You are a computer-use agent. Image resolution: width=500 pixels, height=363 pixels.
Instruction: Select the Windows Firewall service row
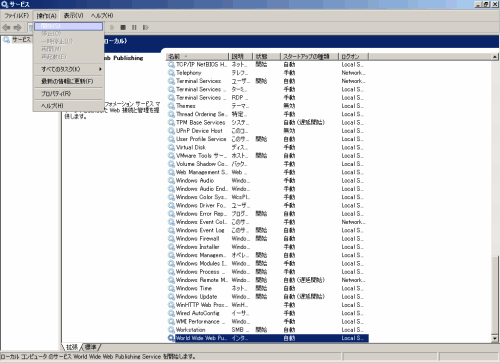pyautogui.click(x=267, y=239)
